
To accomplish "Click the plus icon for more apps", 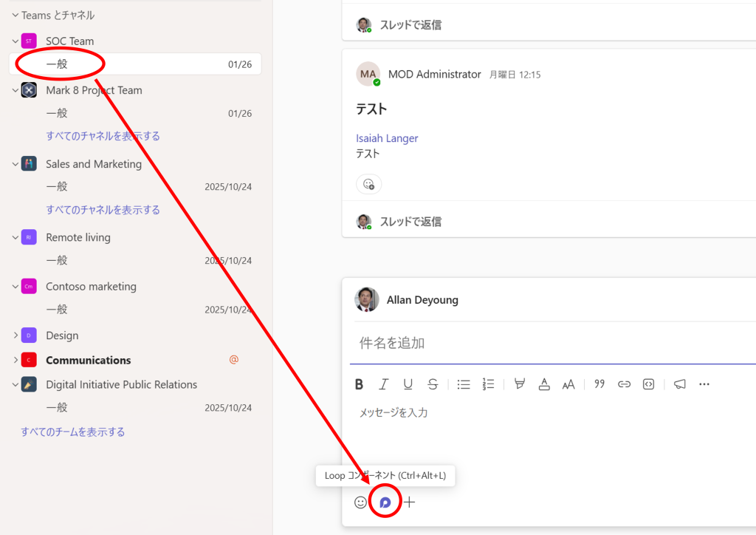I will click(410, 502).
